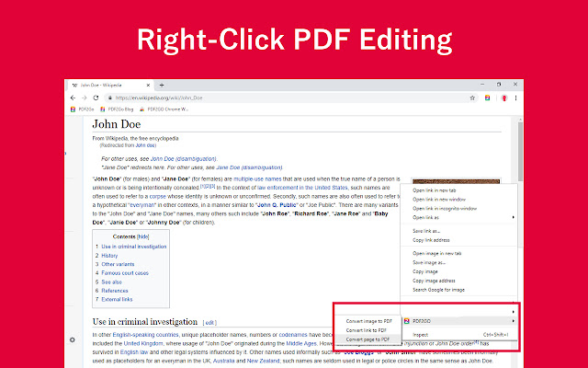Viewport: 588px width, 368px height.
Task: Click the page vertical scrollbar thumb
Action: (x=520, y=150)
